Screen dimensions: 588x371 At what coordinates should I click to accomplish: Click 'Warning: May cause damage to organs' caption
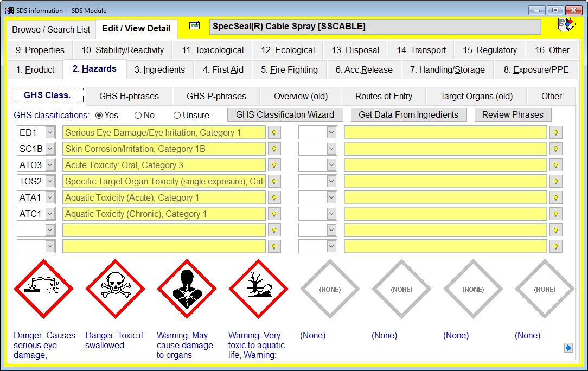pos(184,345)
